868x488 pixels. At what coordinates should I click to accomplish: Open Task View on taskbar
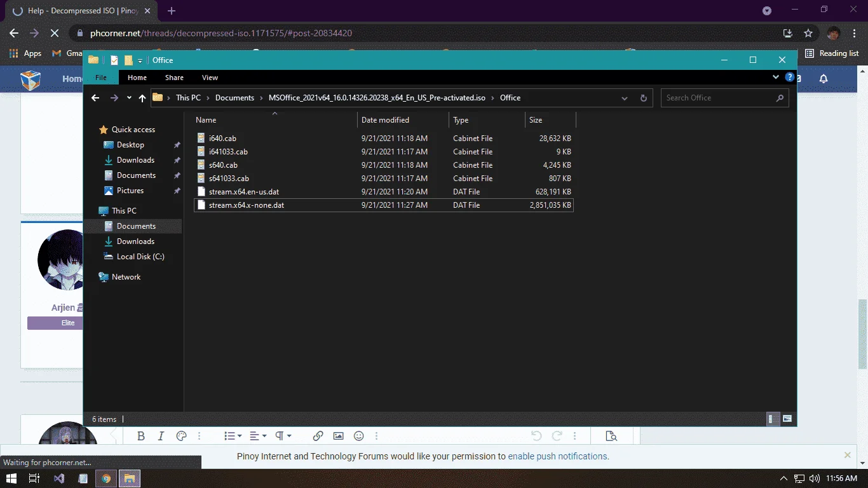click(x=34, y=478)
